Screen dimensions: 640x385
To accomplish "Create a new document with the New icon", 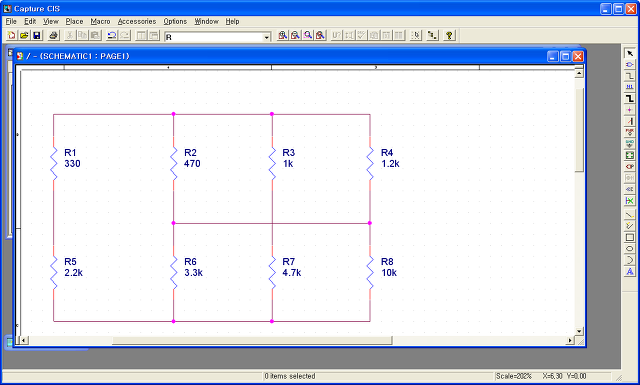I will click(x=11, y=36).
